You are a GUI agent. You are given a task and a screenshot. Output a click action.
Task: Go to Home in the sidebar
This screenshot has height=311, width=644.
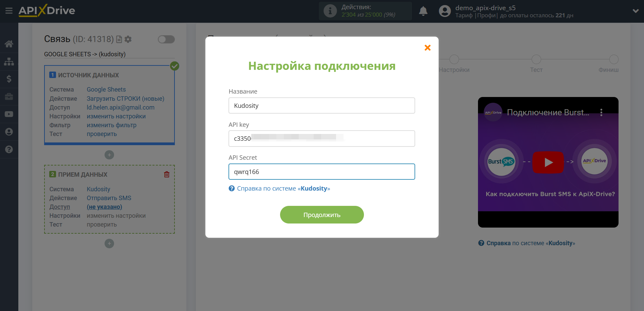[x=9, y=44]
